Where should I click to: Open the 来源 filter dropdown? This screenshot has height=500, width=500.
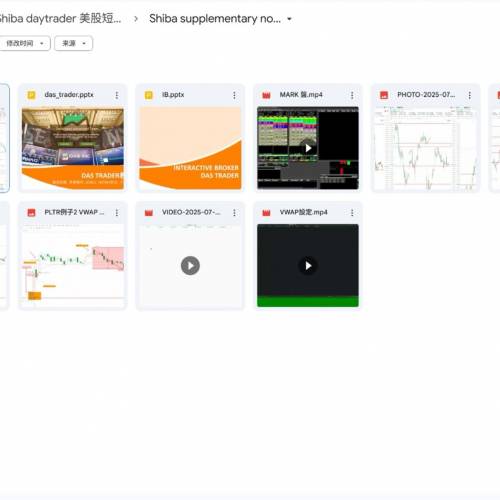click(x=73, y=43)
